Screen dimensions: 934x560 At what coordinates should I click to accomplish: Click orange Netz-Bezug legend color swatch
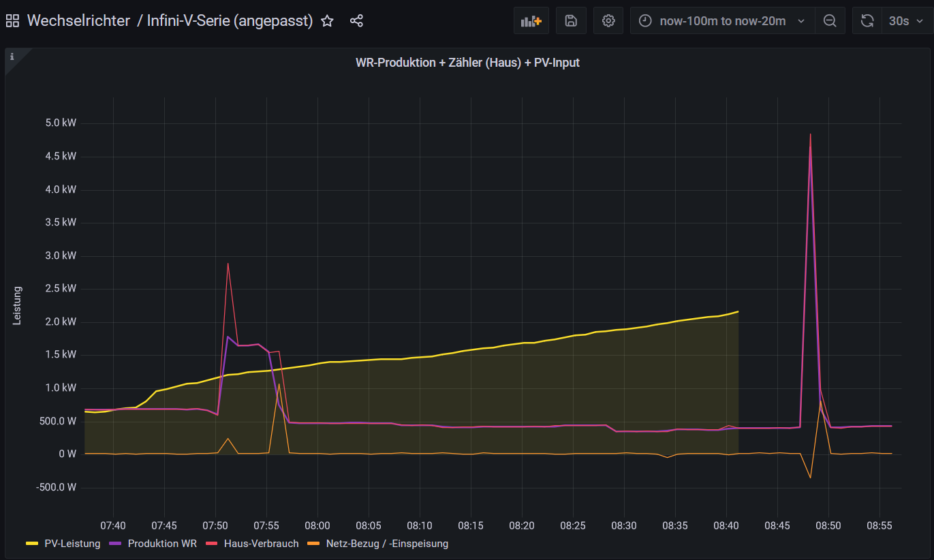tap(313, 544)
